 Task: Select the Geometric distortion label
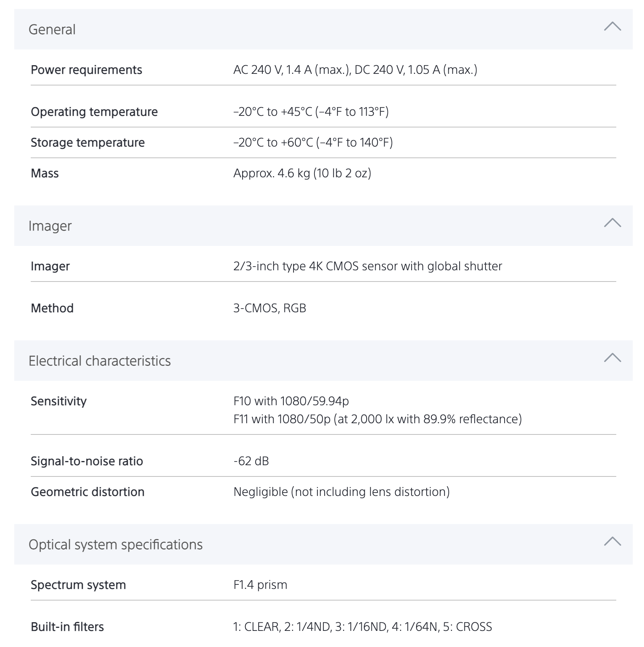tap(87, 492)
